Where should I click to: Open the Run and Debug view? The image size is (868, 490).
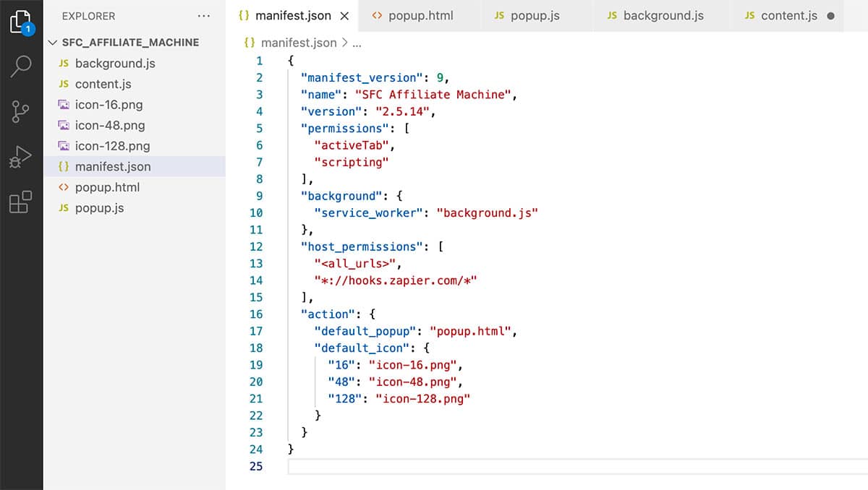click(20, 157)
